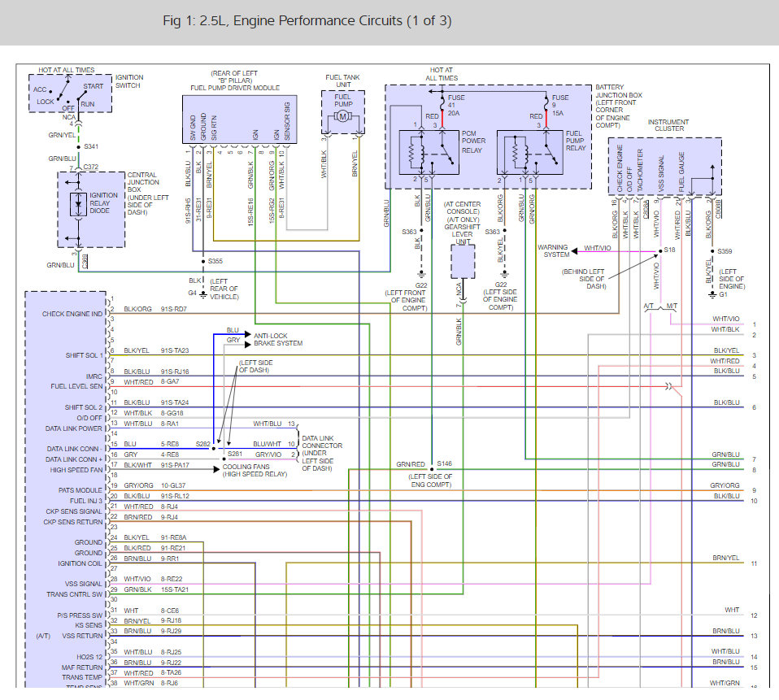Click the 'HO2S 12' pin label
Screen dimensions: 779x700
point(89,657)
